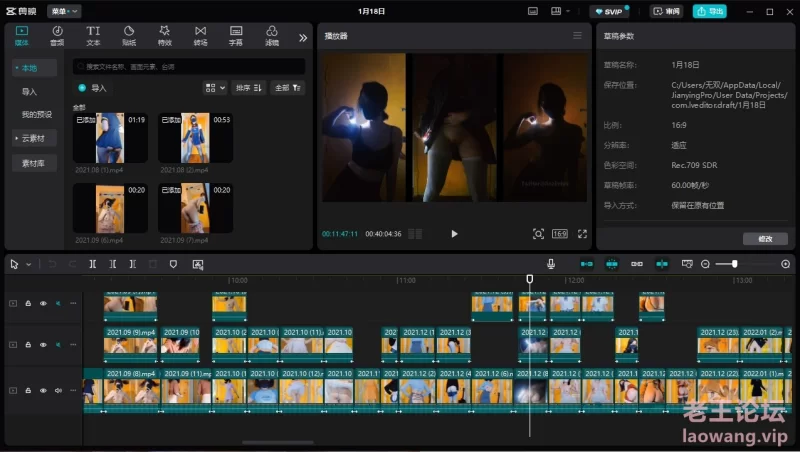The image size is (800, 452).
Task: Toggle visibility eye of the top track
Action: click(x=43, y=303)
